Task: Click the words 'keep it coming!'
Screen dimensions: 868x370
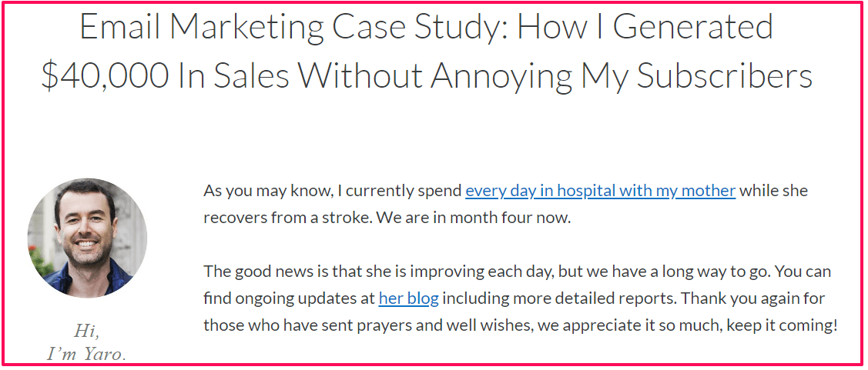Action: tap(783, 325)
